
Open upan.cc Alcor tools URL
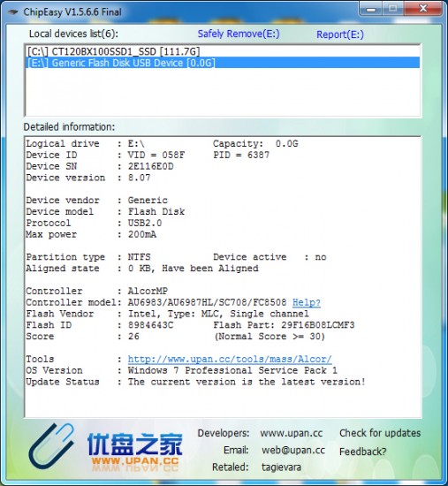pyautogui.click(x=230, y=359)
